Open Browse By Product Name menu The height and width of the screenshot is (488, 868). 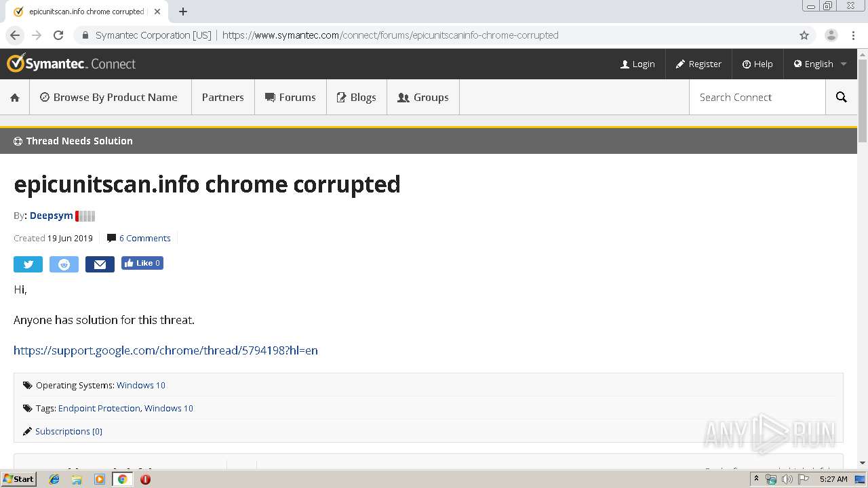[109, 98]
